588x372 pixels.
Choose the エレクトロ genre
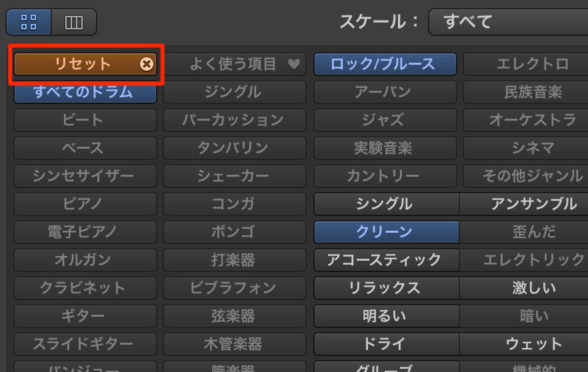(526, 64)
